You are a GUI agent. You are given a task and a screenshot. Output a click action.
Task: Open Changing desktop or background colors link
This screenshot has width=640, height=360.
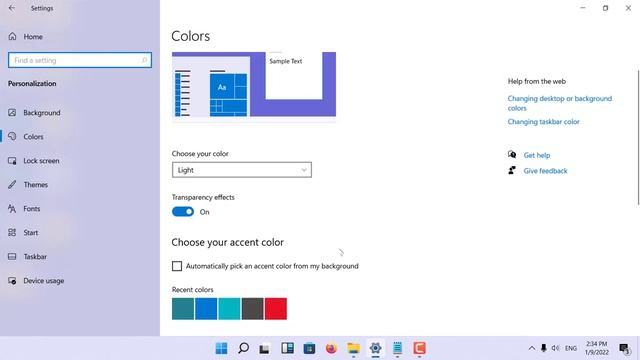(560, 103)
